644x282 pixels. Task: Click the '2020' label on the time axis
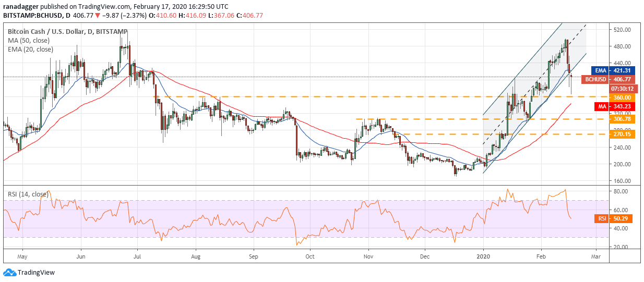[x=484, y=257]
